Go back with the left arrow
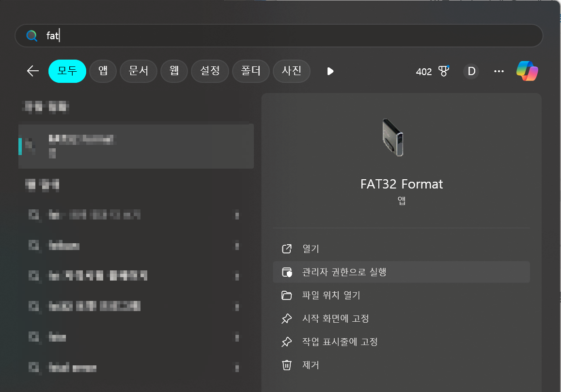This screenshot has width=561, height=392. [33, 71]
